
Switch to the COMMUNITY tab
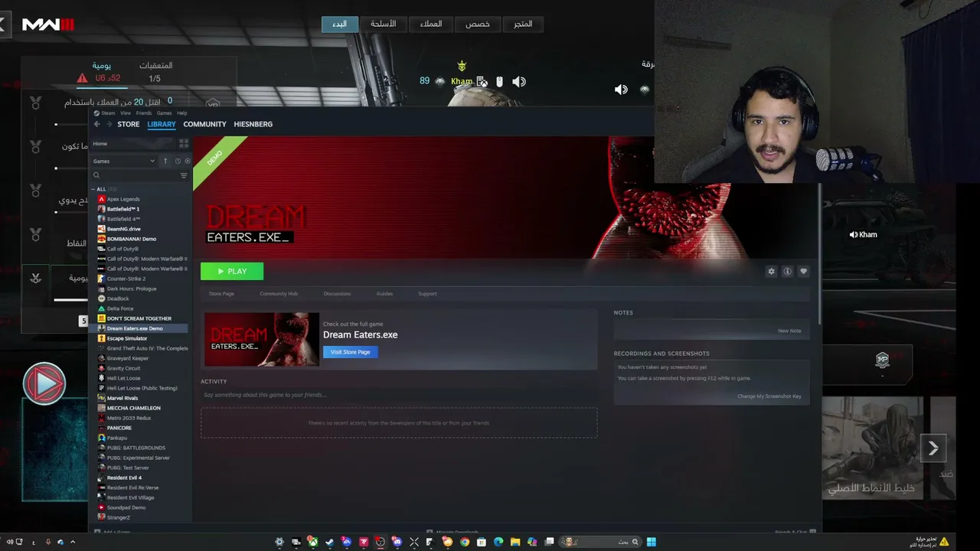(x=204, y=124)
